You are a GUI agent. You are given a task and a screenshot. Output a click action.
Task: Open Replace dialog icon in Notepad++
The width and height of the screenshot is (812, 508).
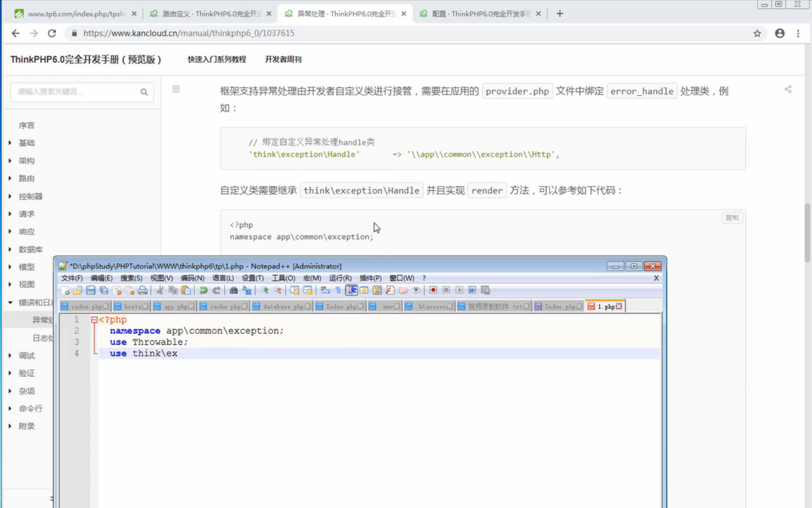click(247, 290)
